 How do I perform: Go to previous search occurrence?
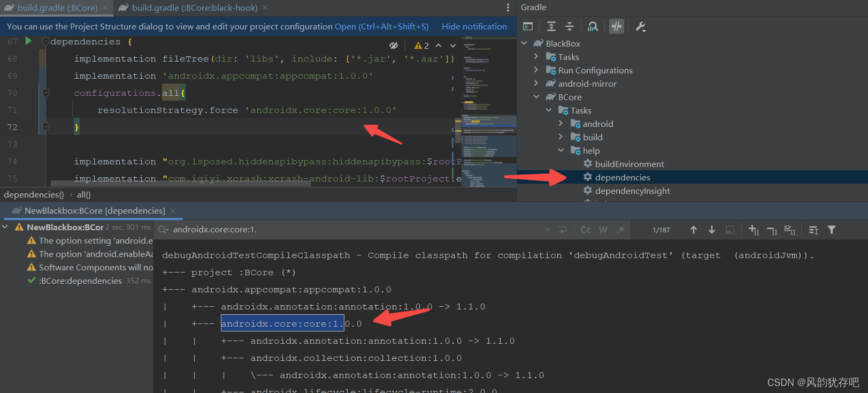pos(694,230)
